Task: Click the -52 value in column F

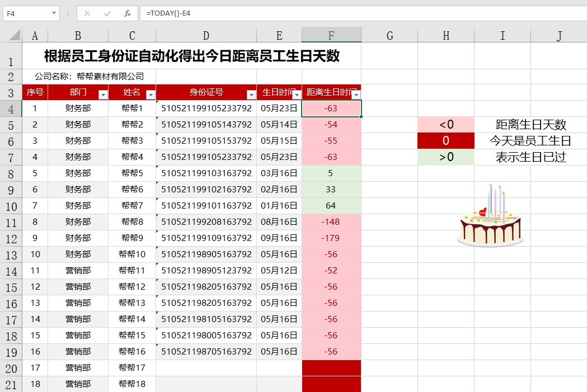Action: point(331,271)
